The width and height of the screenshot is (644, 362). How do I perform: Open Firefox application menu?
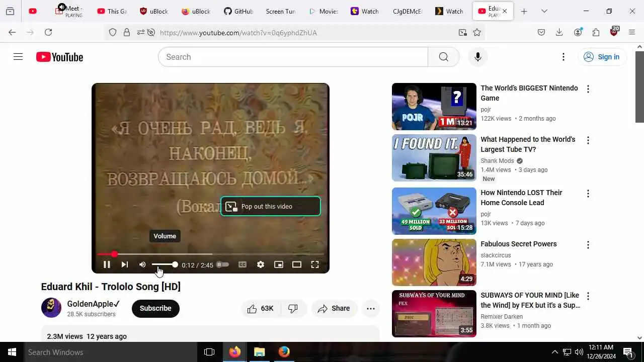[632, 32]
